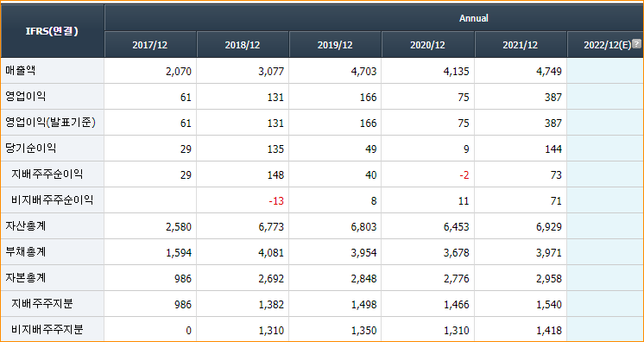Click the help icon beside 2022/12(E)
This screenshot has height=342, width=644.
coord(636,43)
